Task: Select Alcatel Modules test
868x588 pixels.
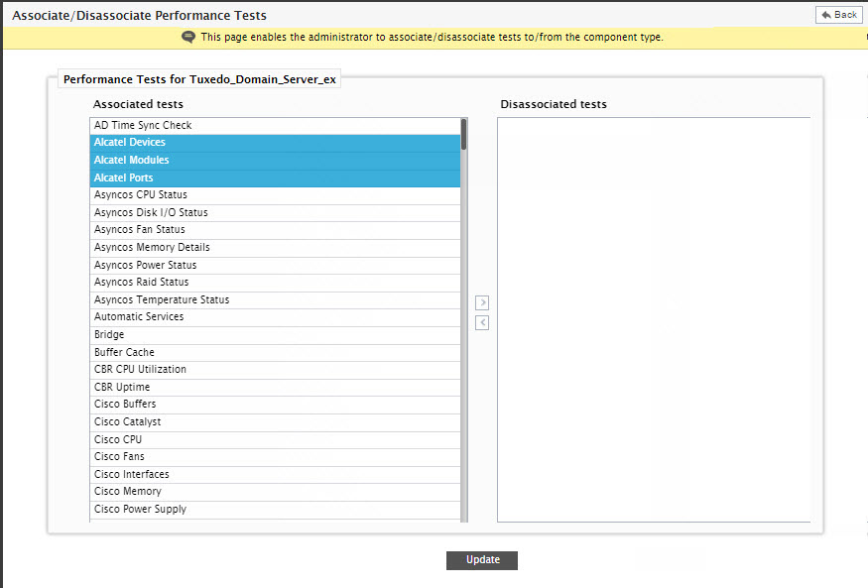Action: click(275, 161)
